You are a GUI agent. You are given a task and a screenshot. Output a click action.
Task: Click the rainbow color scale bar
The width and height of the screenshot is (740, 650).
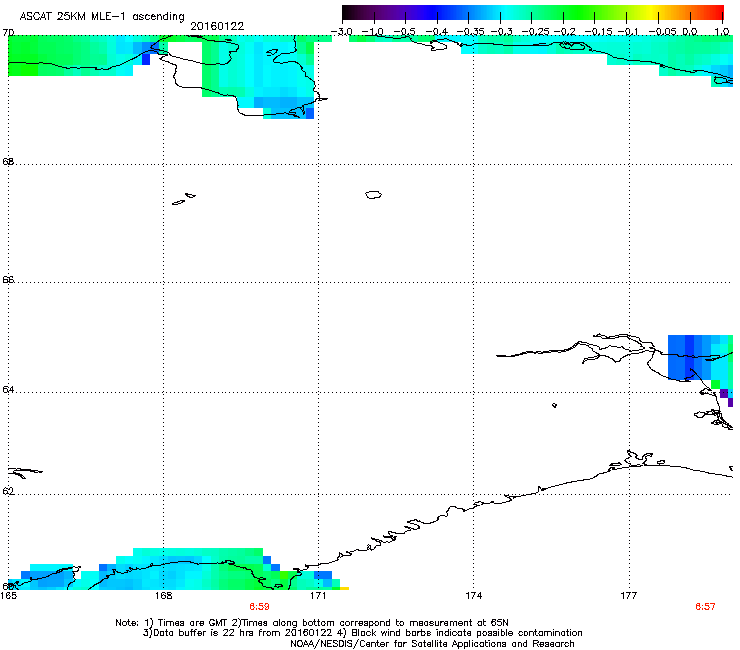(x=533, y=13)
